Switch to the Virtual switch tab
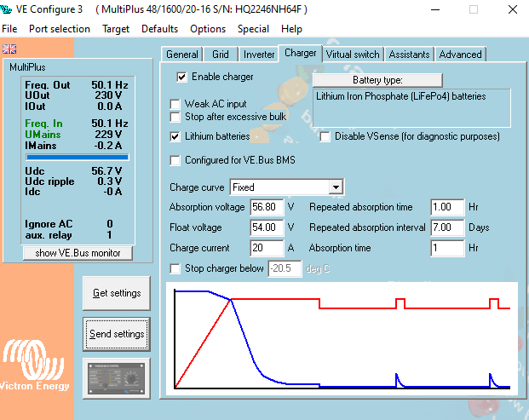529x420 pixels. click(353, 55)
